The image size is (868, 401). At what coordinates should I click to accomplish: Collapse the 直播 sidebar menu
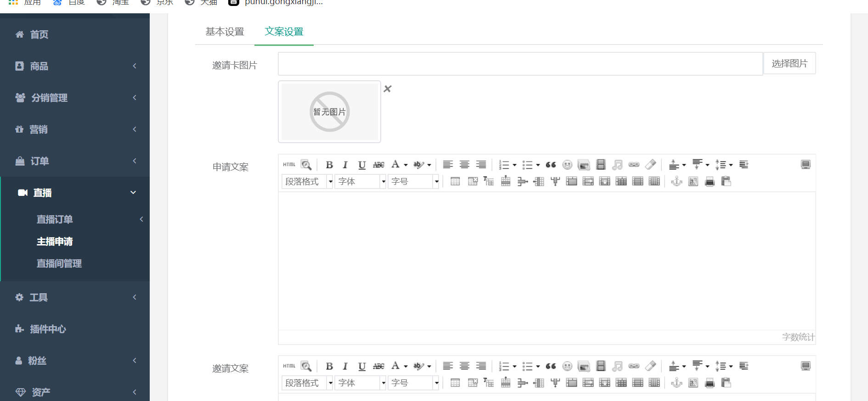pos(75,193)
